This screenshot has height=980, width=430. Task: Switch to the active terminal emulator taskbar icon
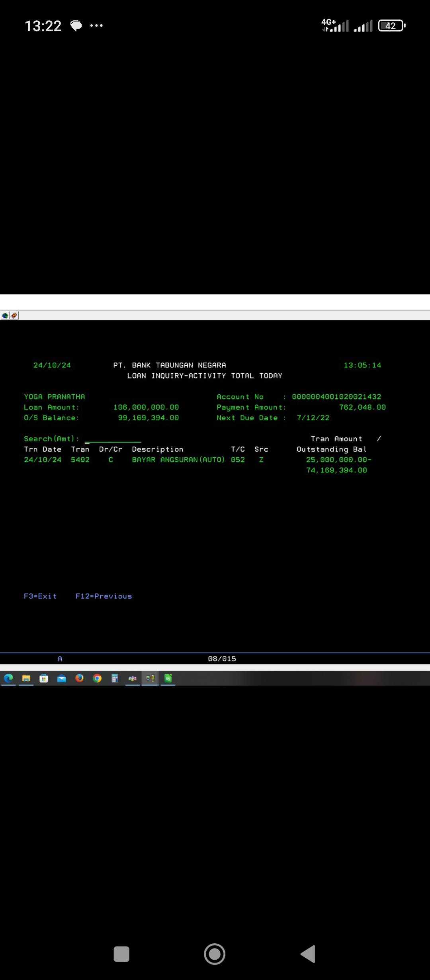click(150, 678)
